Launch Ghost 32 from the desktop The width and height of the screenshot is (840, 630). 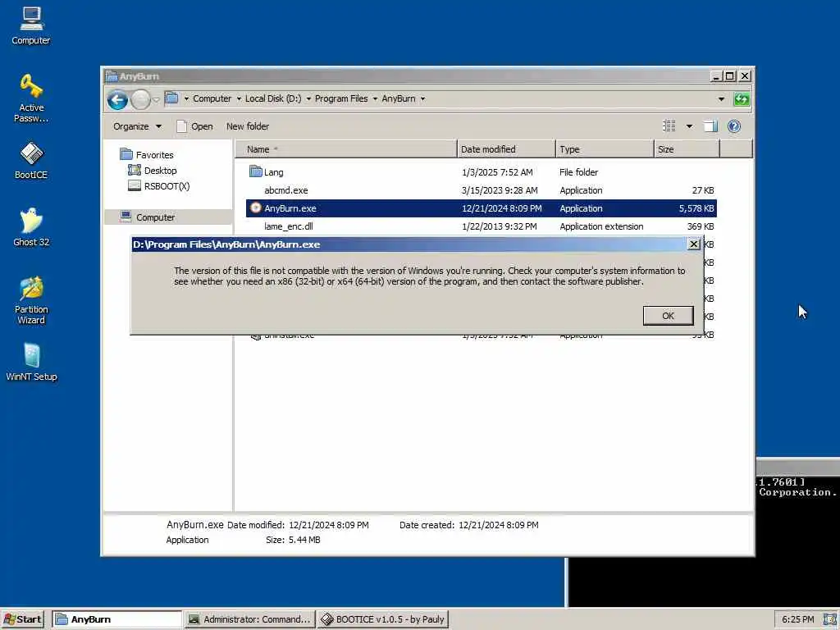pyautogui.click(x=31, y=227)
